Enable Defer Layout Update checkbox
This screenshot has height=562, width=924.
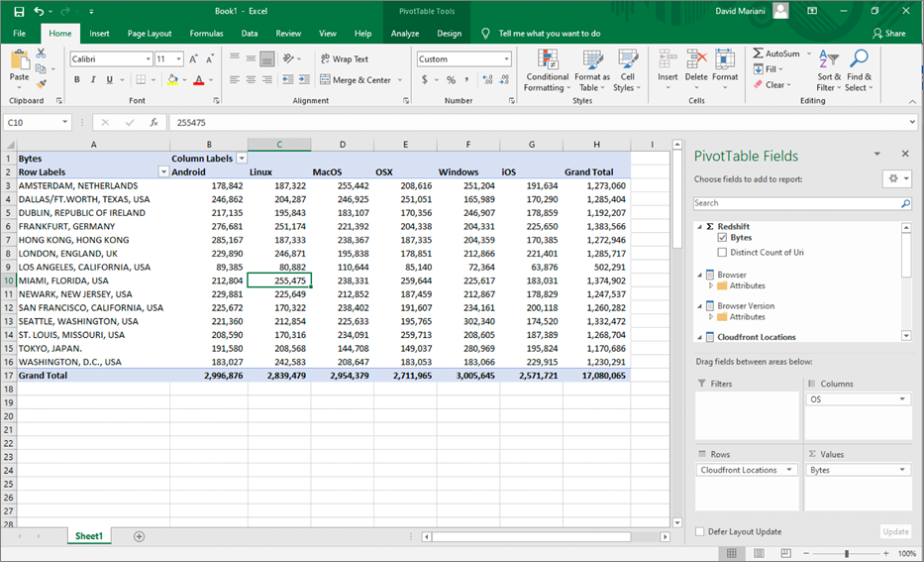click(x=700, y=531)
